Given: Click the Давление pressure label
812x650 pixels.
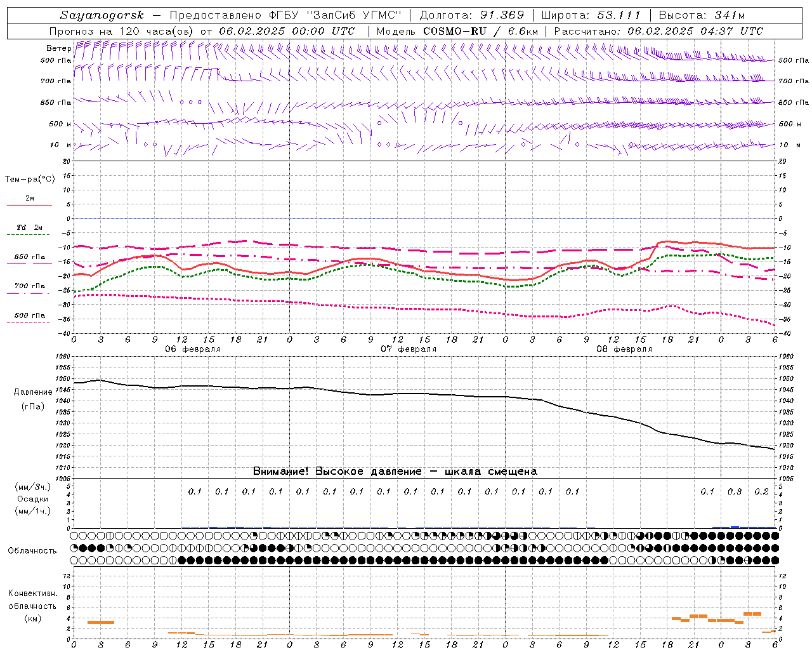Looking at the screenshot, I should (33, 392).
